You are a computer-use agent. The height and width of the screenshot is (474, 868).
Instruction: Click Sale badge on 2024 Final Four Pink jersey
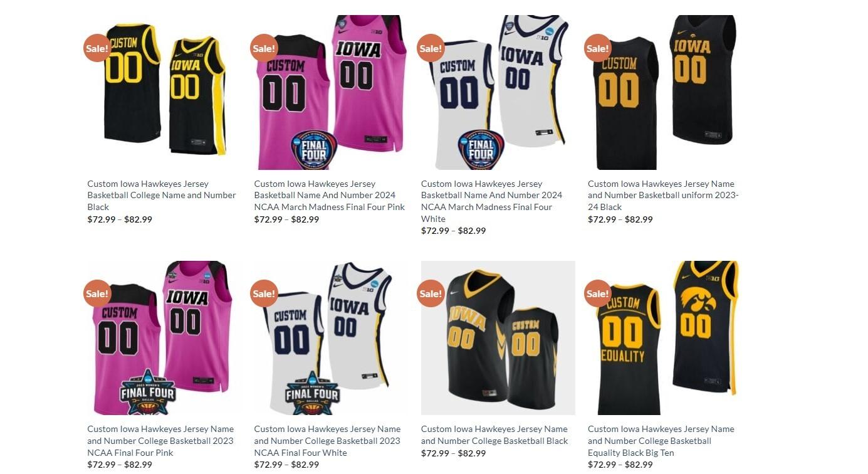coord(264,48)
